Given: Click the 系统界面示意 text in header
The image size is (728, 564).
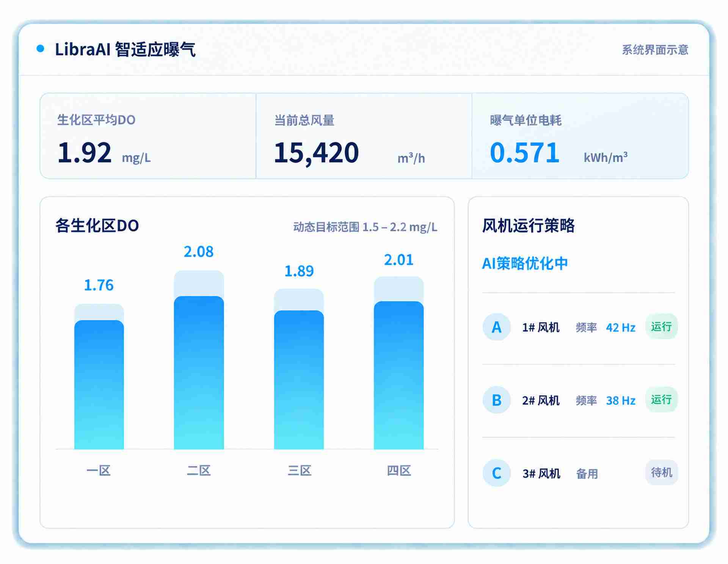Looking at the screenshot, I should click(655, 50).
